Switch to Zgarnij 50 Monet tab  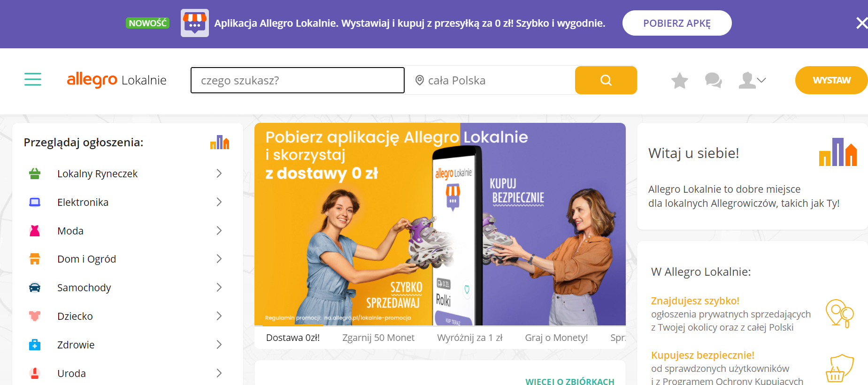[x=378, y=338]
